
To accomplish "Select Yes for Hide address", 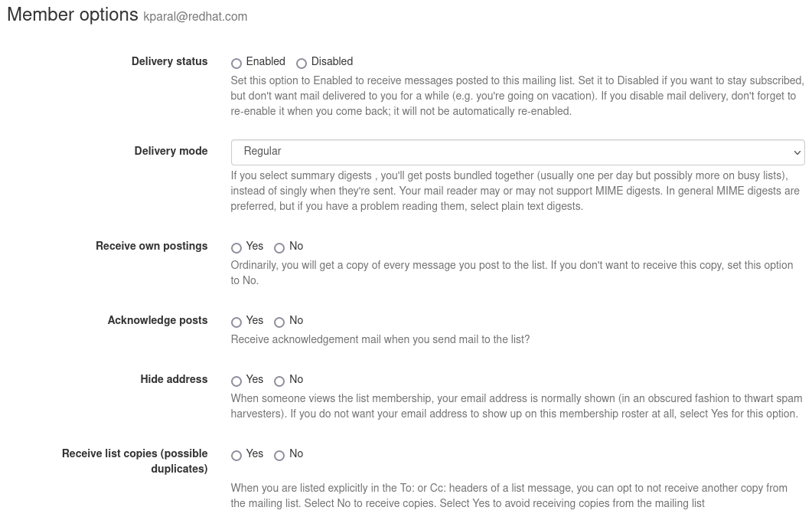I will (236, 381).
